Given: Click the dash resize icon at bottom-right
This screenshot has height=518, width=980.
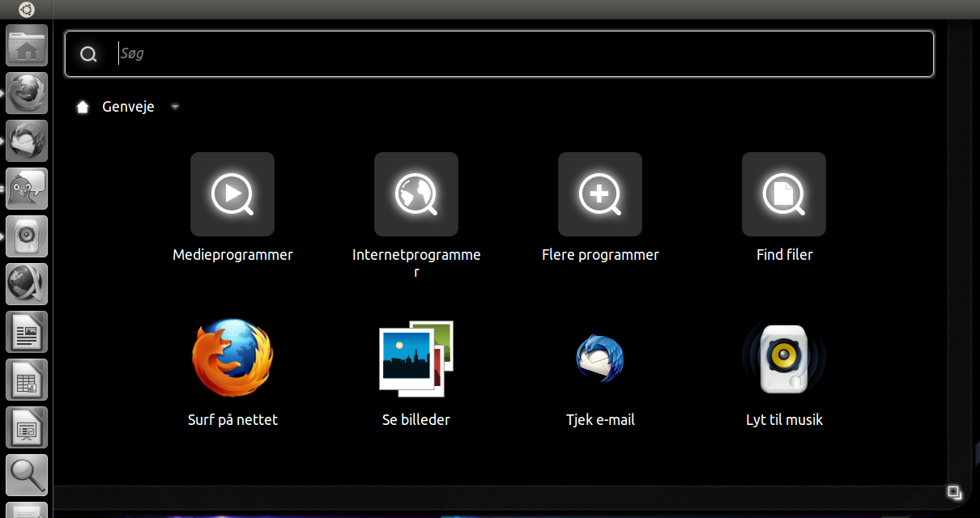Looking at the screenshot, I should 954,492.
